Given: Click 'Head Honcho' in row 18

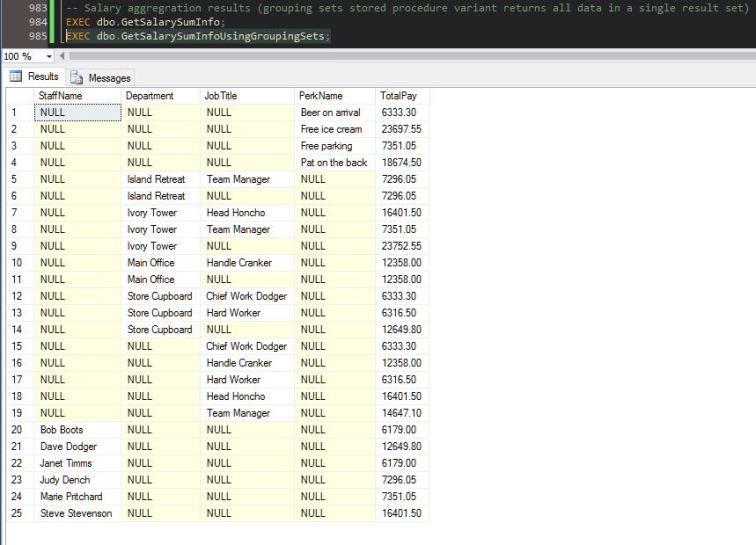Looking at the screenshot, I should [247, 396].
